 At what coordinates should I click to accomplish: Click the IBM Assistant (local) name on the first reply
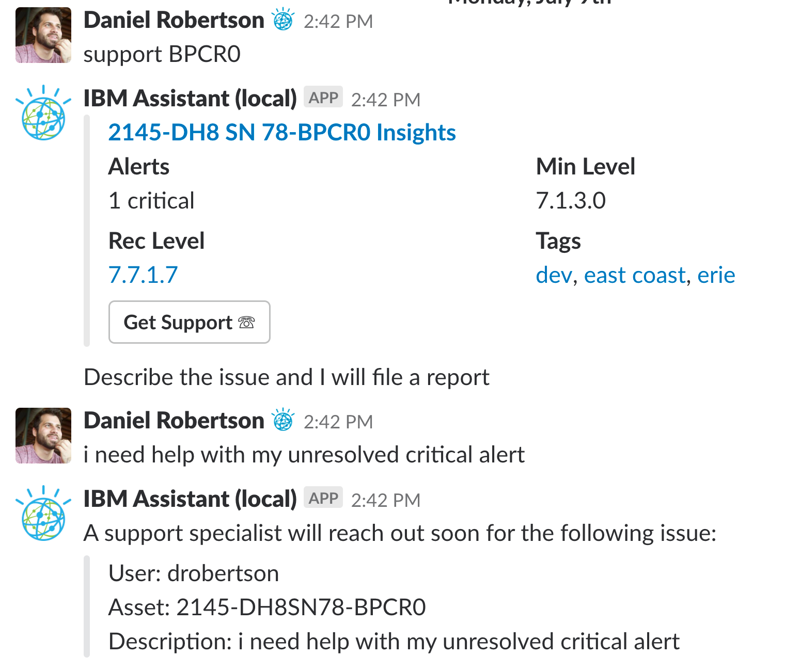(x=190, y=98)
